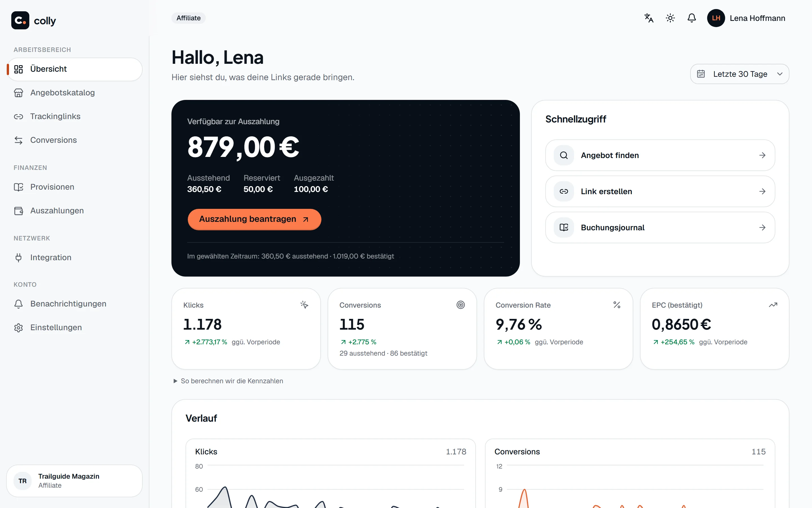Screen dimensions: 812x508
Task: Click the TR workspace avatar
Action: pos(23,481)
